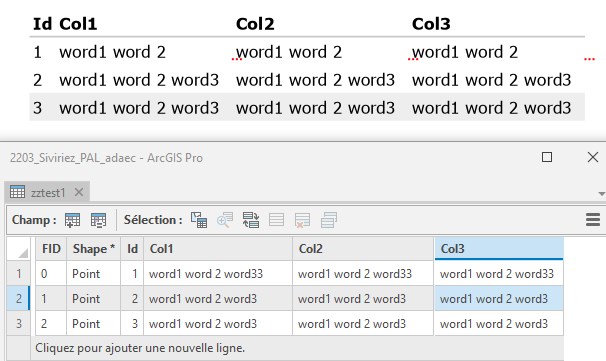Click 'Cliquez pour ajouter une nouvelle ligne'
606x361 pixels.
coord(140,348)
